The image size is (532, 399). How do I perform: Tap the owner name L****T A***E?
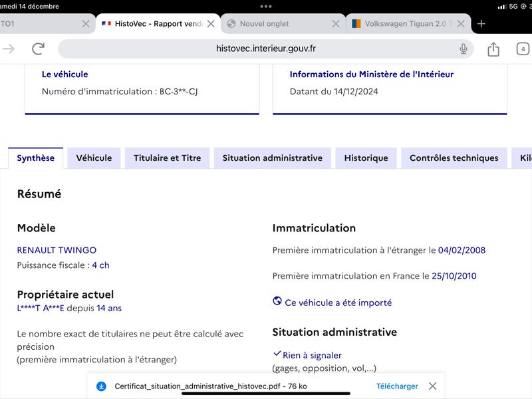pos(41,308)
